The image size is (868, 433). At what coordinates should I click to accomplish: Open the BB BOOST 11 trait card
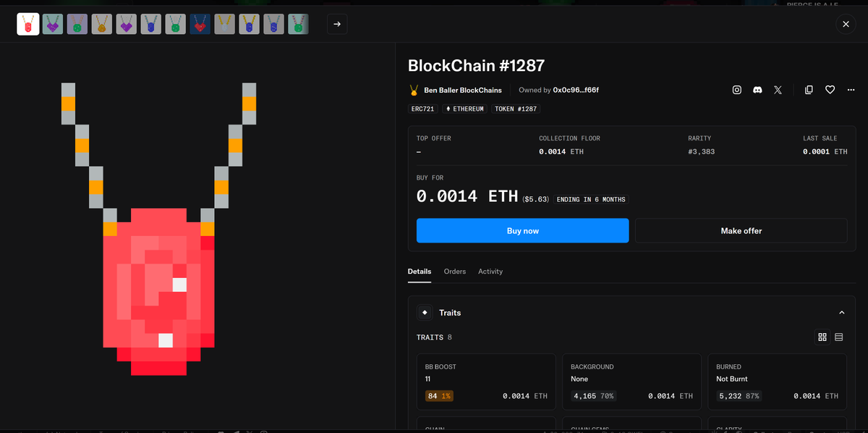tap(485, 382)
